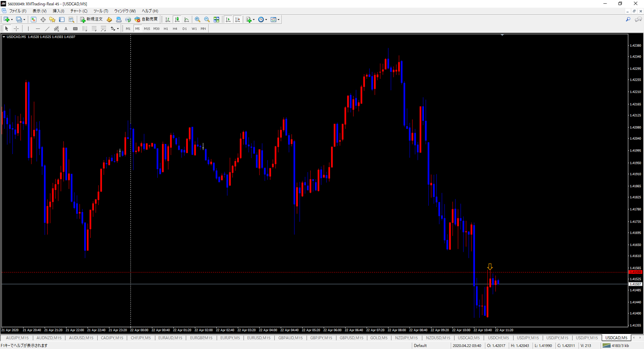Viewport: 644px width, 349px height.
Task: Zoom in on the chart
Action: point(197,19)
